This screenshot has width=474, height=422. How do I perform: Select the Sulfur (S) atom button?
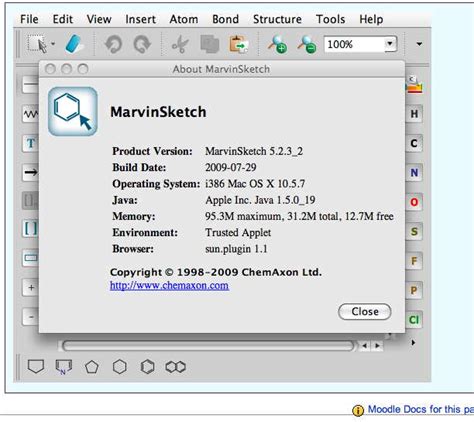414,231
